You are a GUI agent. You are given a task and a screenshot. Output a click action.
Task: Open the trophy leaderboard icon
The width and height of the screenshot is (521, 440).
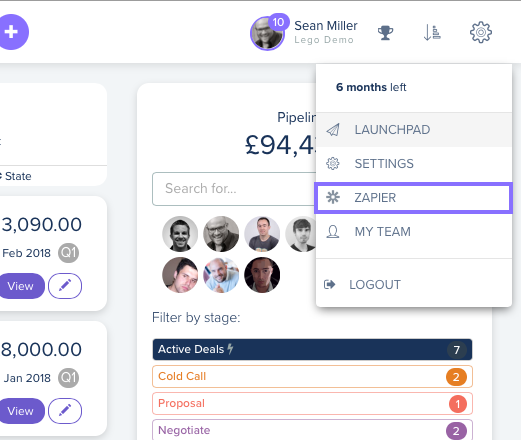click(385, 33)
